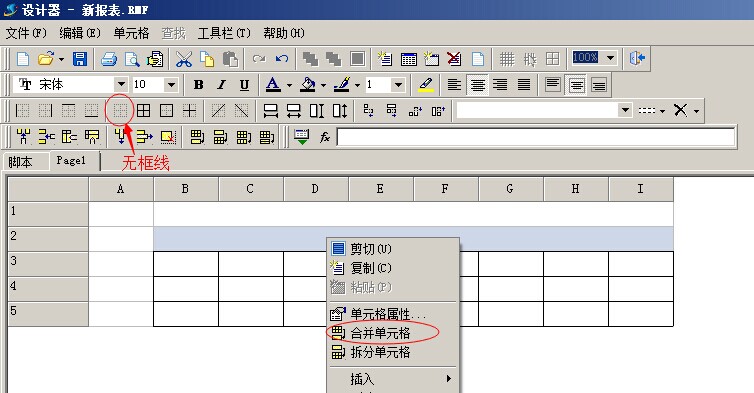This screenshot has width=754, height=393.
Task: Click the New document icon
Action: point(23,59)
